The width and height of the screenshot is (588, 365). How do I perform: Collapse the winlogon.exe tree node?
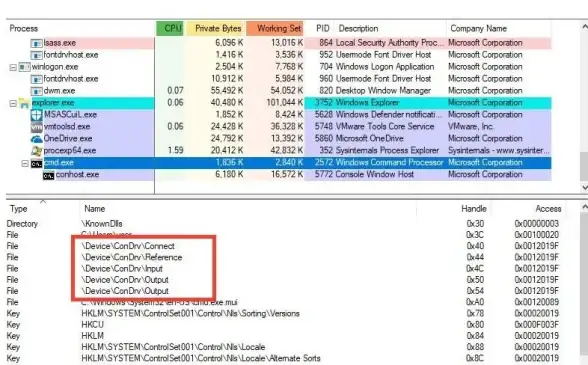(x=12, y=68)
